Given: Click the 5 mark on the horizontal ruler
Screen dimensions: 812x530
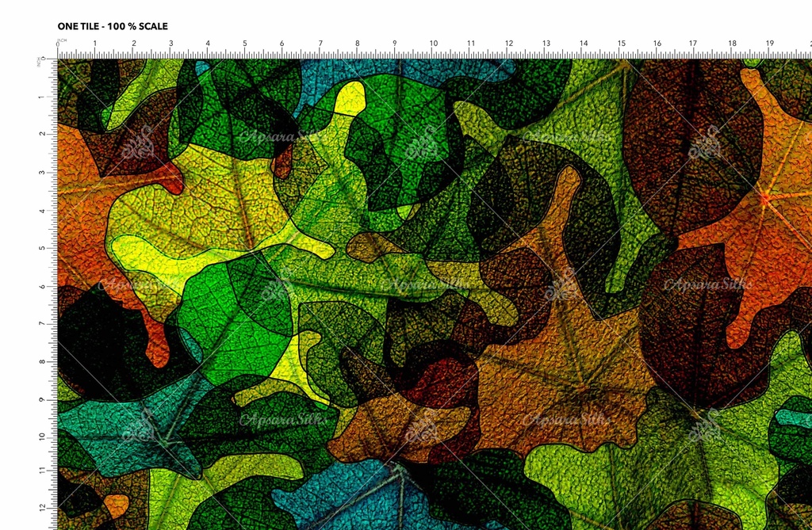Looking at the screenshot, I should click(245, 44).
